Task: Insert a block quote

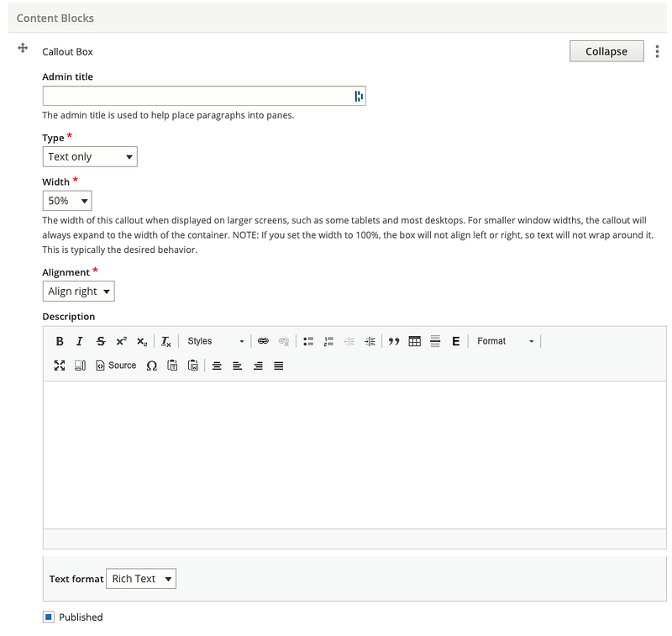Action: click(x=394, y=341)
